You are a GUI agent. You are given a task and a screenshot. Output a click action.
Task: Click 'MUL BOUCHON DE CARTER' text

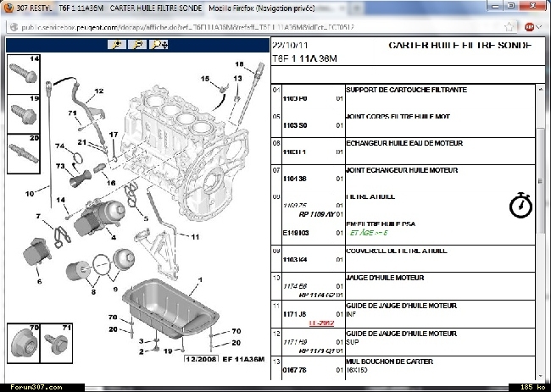coord(390,362)
